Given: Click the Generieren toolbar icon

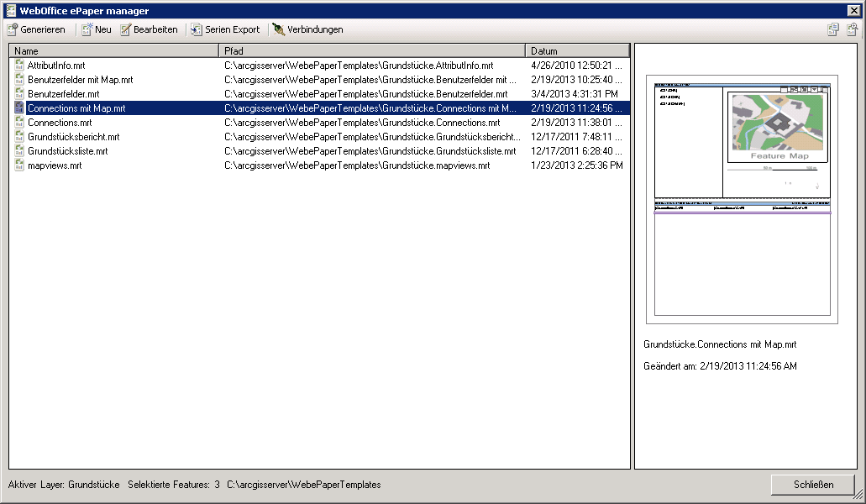Looking at the screenshot, I should click(13, 29).
